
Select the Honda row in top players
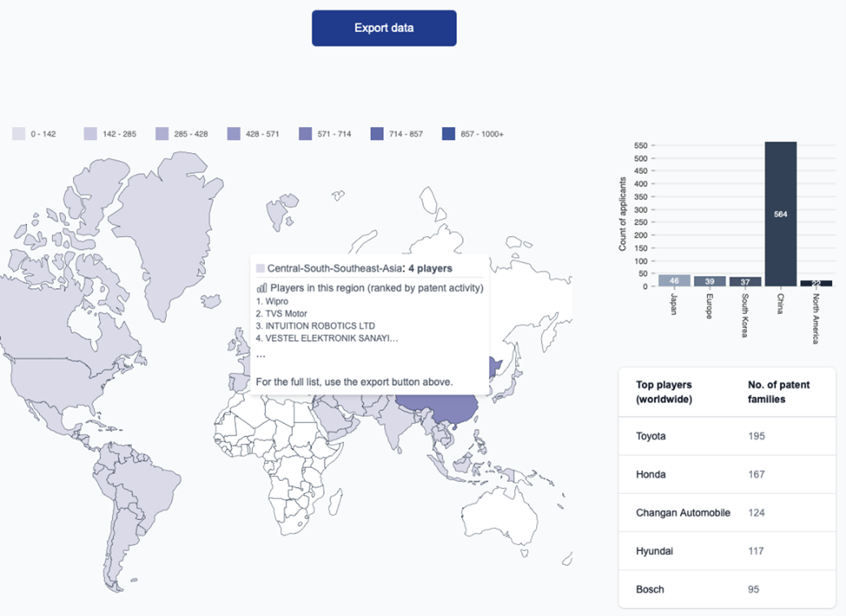click(726, 474)
